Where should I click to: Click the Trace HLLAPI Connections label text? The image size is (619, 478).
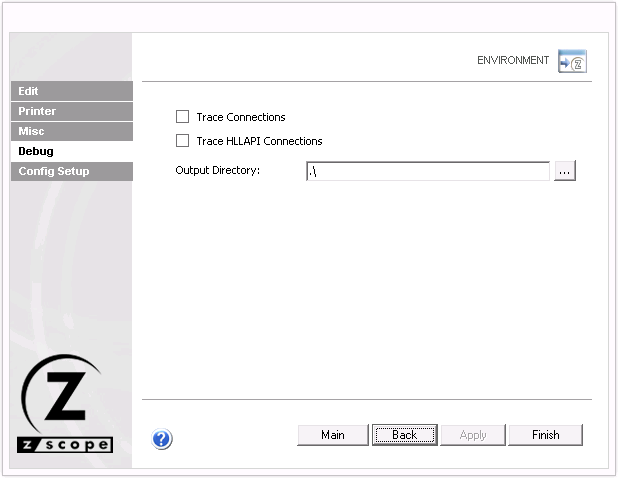(x=259, y=141)
